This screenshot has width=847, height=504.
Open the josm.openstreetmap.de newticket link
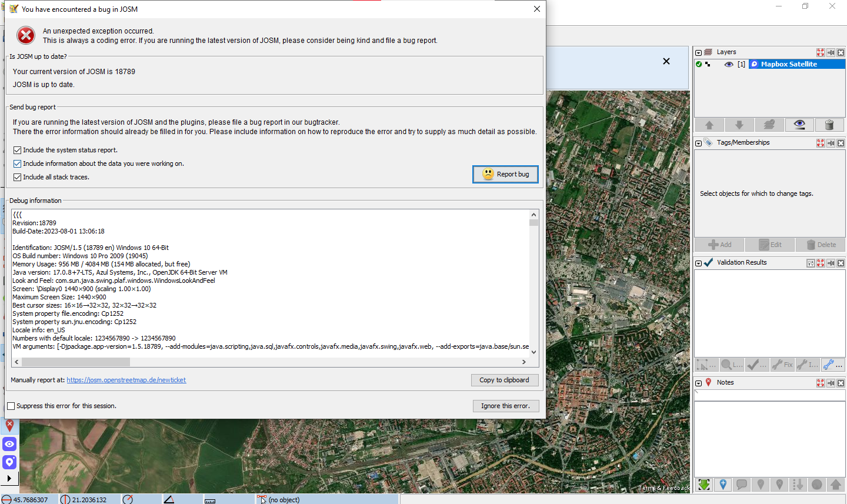click(x=126, y=380)
